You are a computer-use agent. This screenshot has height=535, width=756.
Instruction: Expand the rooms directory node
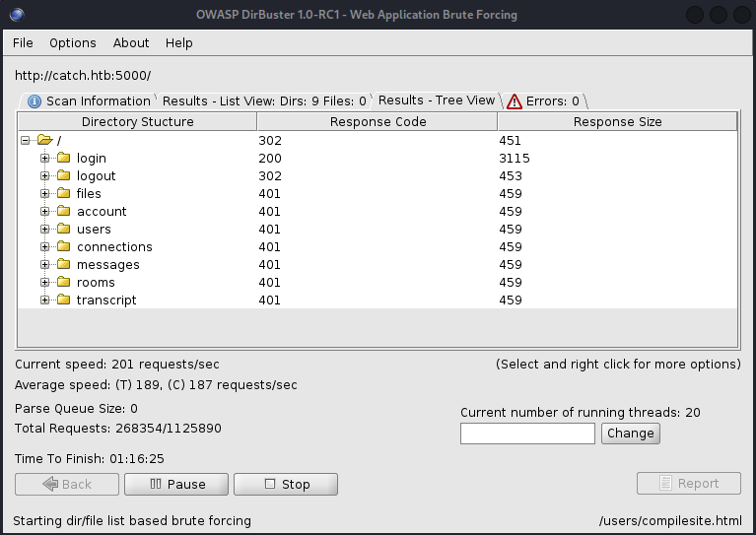tap(44, 283)
